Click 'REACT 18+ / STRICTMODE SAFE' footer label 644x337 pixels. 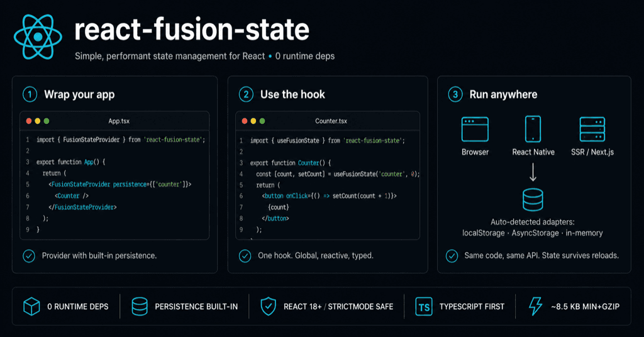338,307
